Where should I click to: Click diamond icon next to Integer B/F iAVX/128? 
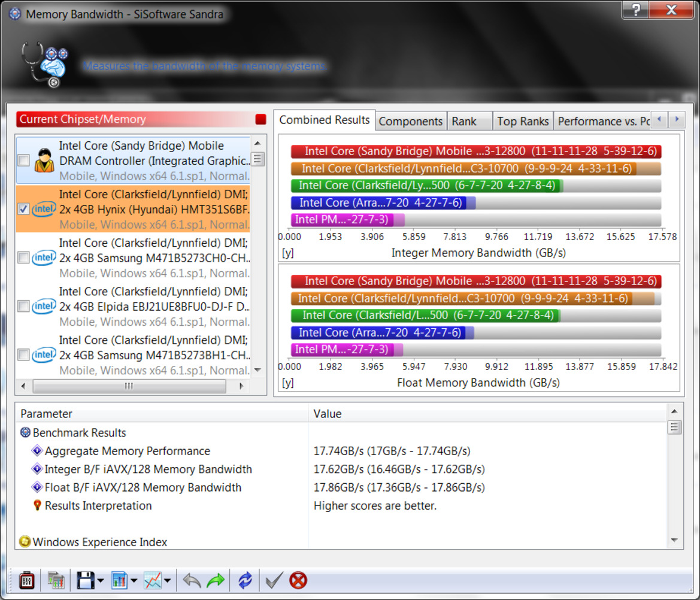37,469
